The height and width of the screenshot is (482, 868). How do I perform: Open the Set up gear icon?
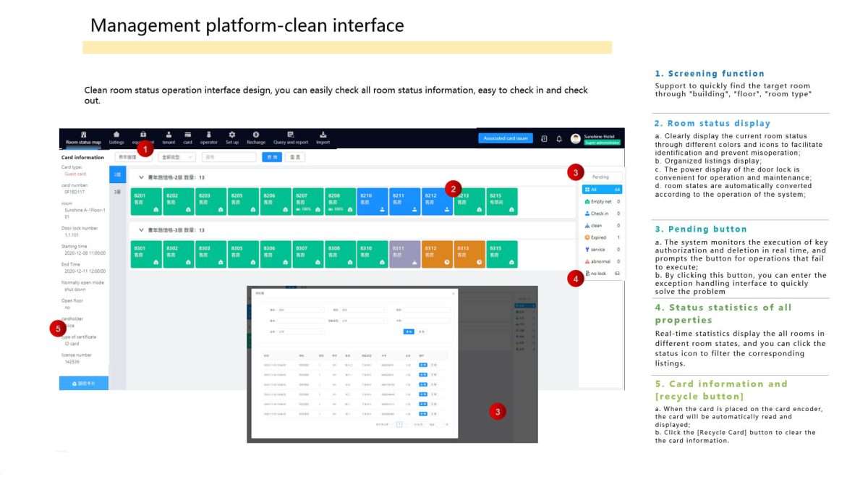point(232,135)
